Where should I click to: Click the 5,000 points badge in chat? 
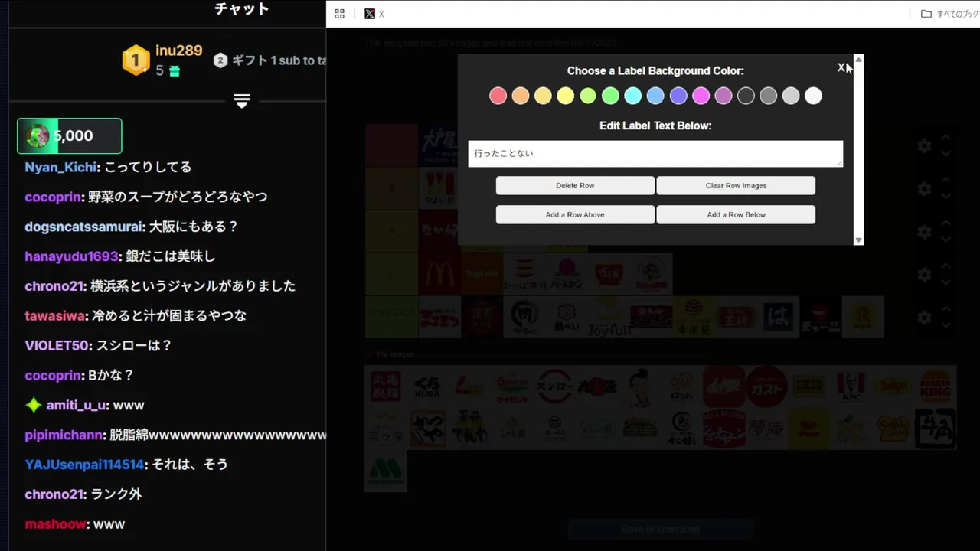[x=69, y=136]
